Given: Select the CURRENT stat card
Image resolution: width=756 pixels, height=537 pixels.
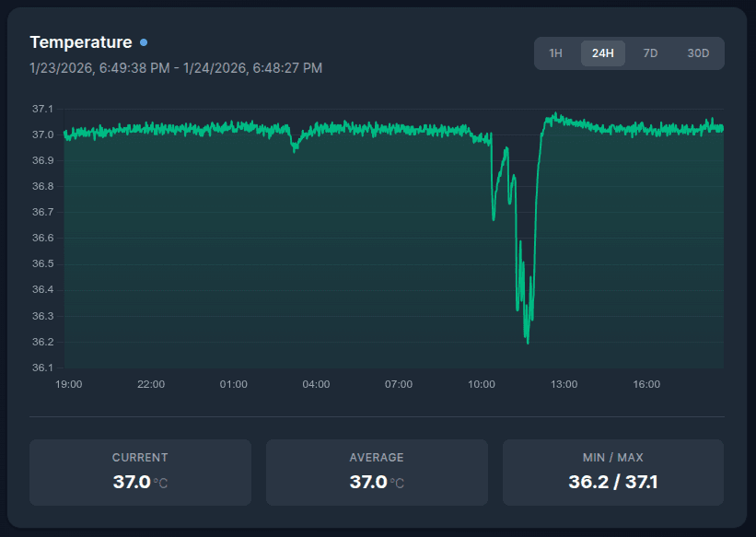Looking at the screenshot, I should click(140, 472).
